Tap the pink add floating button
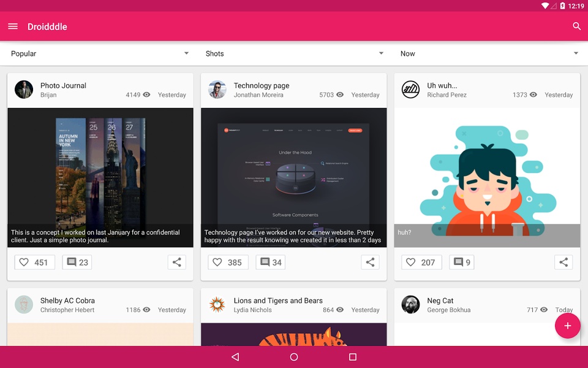The width and height of the screenshot is (588, 368). coord(567,326)
